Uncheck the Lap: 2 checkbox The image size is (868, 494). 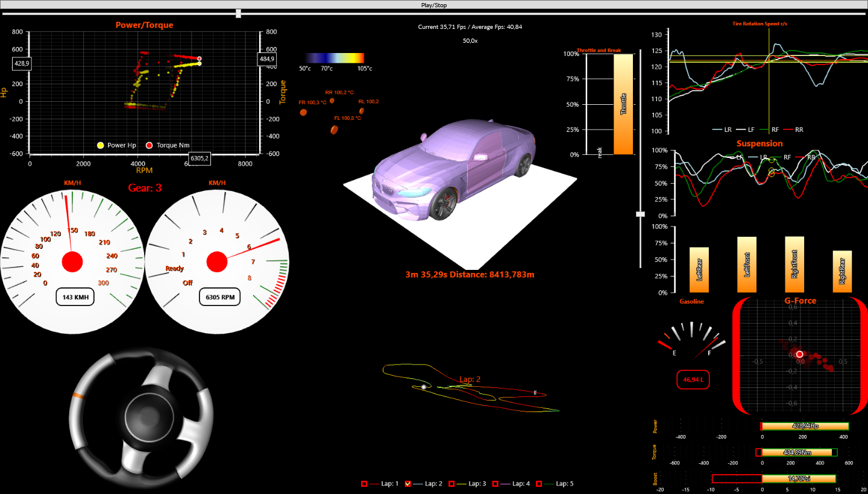pyautogui.click(x=408, y=484)
